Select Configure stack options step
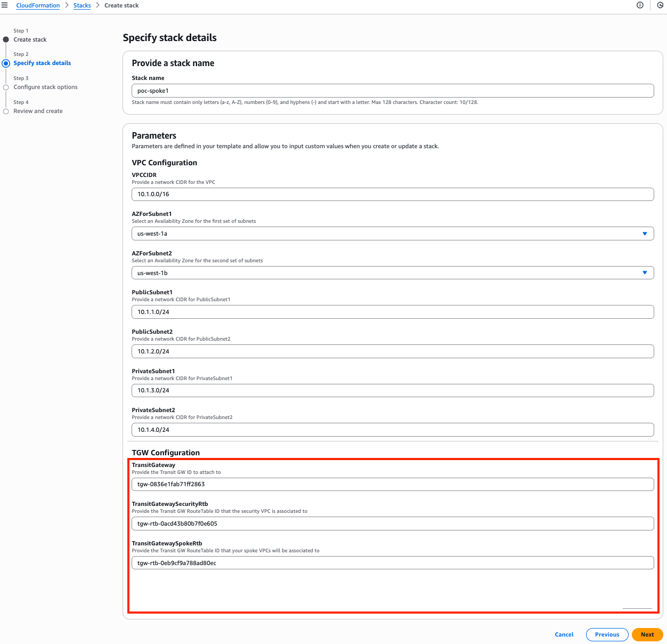This screenshot has width=667, height=644. (x=45, y=87)
